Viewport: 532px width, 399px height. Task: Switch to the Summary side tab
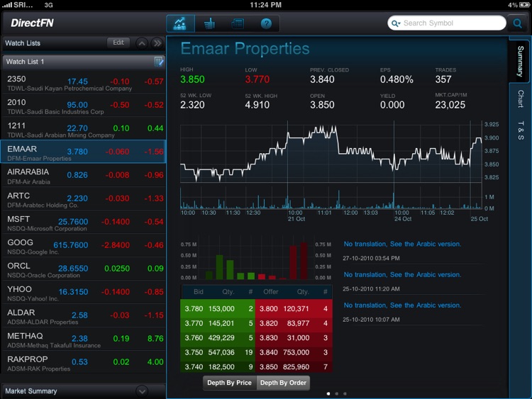click(520, 62)
